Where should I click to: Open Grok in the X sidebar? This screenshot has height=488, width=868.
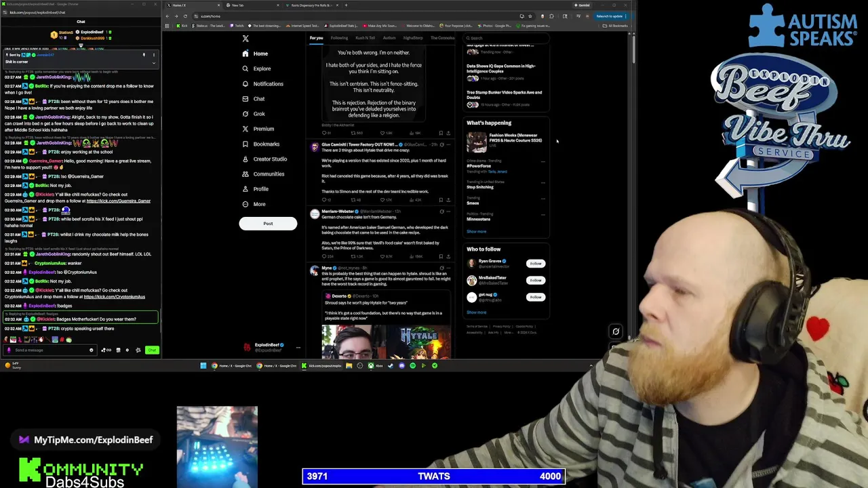click(254, 114)
